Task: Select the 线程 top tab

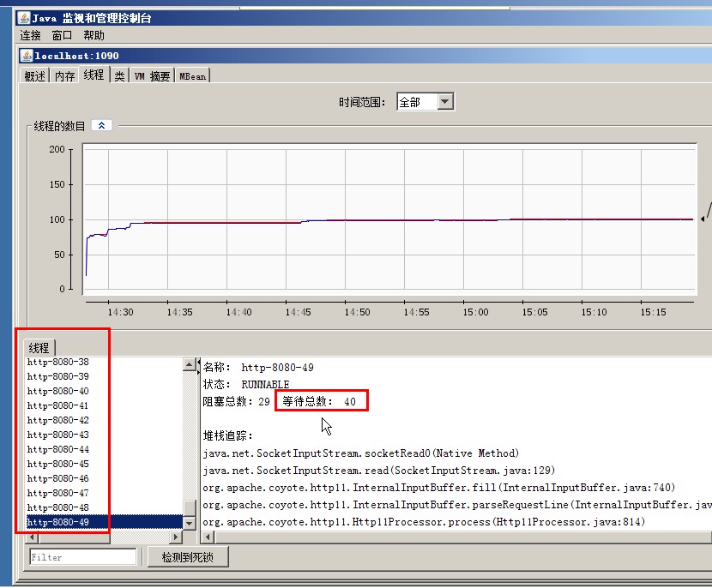Action: coord(94,75)
